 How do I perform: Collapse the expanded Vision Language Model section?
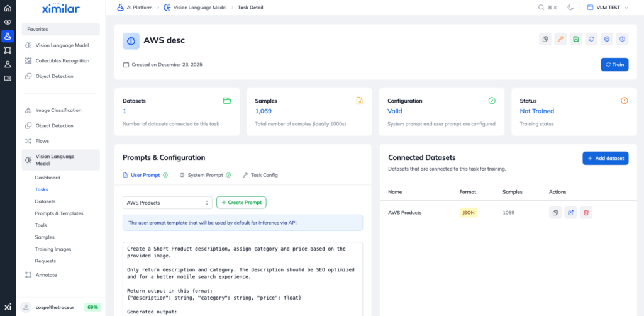[x=61, y=160]
